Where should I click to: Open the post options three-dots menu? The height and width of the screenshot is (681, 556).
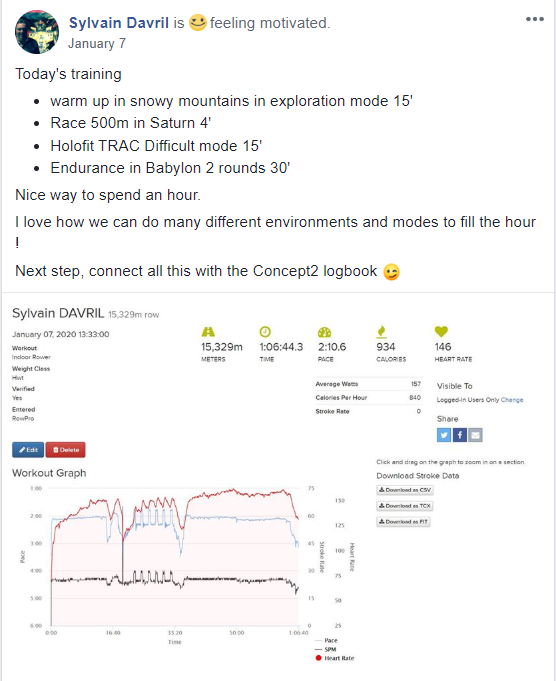(x=534, y=19)
